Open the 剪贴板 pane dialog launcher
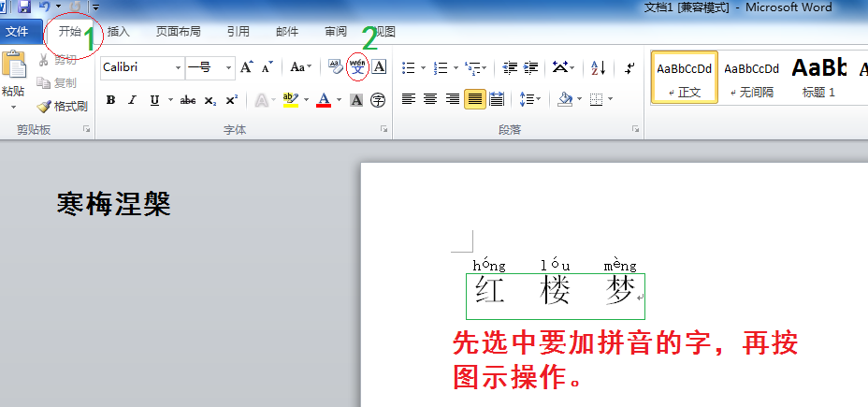868x407 pixels. (x=86, y=129)
